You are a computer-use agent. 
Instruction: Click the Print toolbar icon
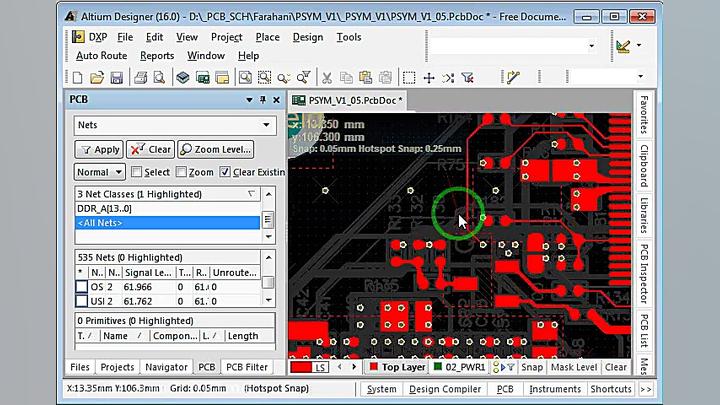pyautogui.click(x=141, y=78)
